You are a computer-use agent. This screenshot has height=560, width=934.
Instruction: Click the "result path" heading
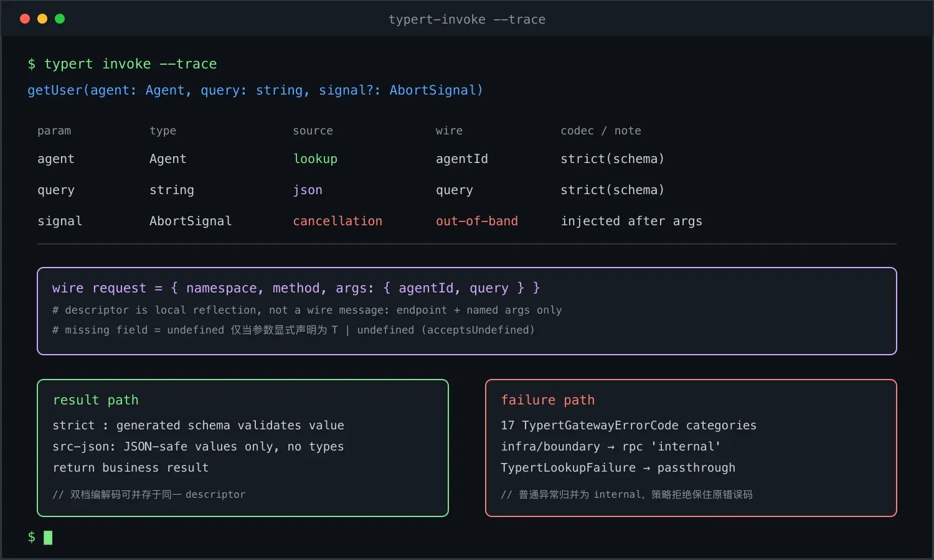96,400
